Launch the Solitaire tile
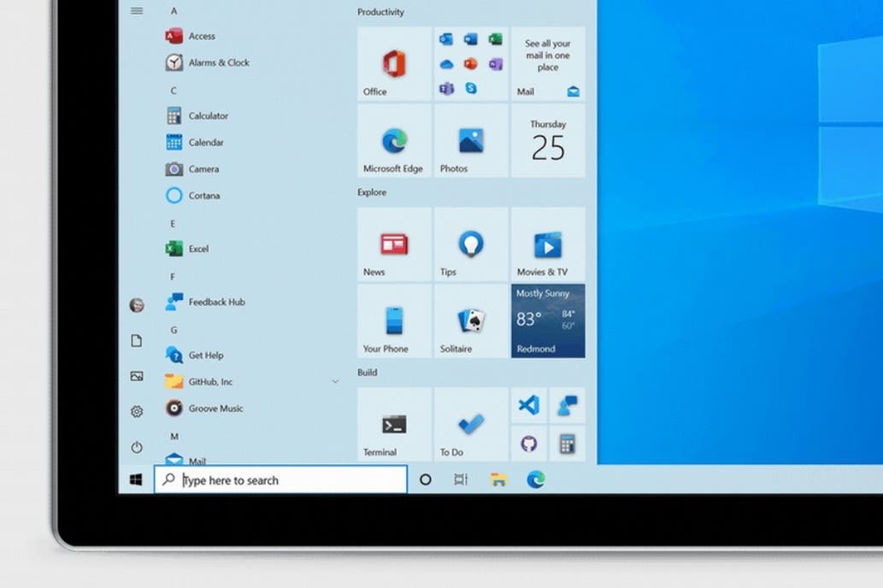Image resolution: width=883 pixels, height=588 pixels. pyautogui.click(x=470, y=322)
